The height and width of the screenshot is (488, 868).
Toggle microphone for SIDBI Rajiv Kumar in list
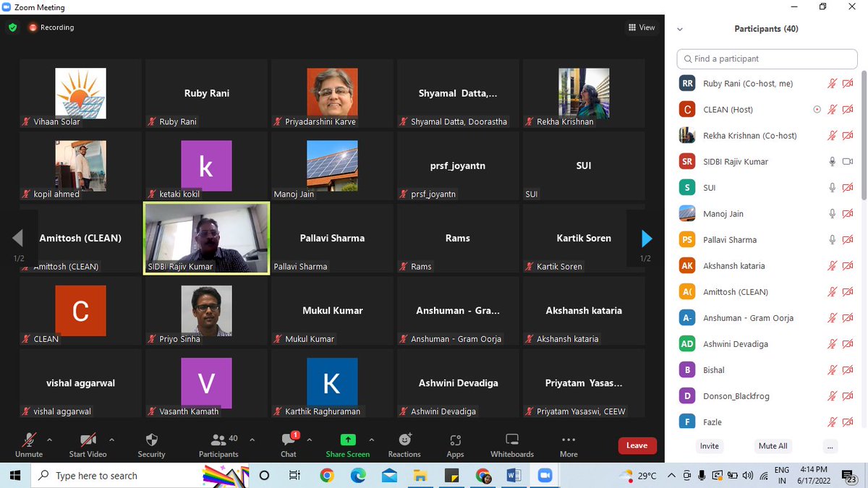(833, 162)
